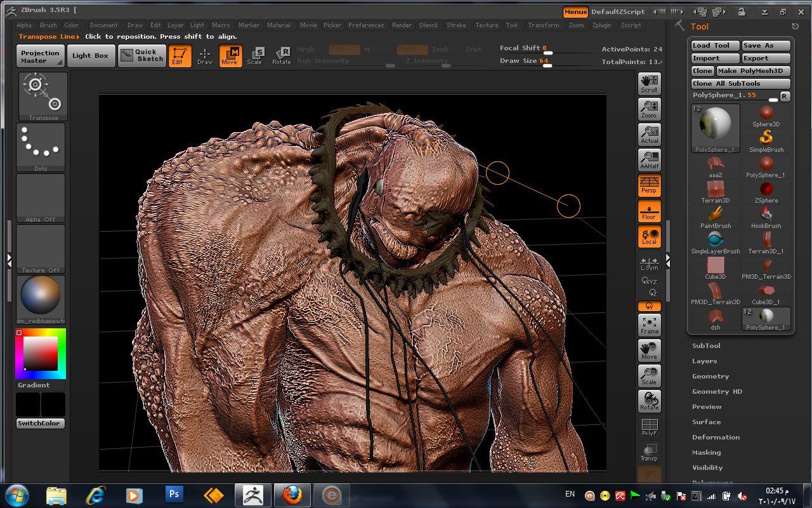Viewport: 812px width, 508px height.
Task: Click the Scroll canvas icon
Action: pyautogui.click(x=649, y=83)
